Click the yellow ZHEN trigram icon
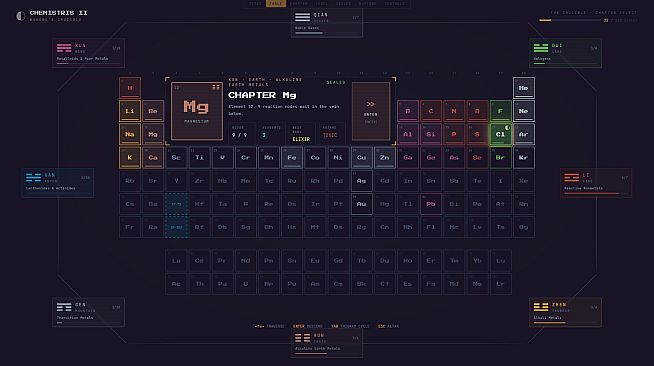654x366 pixels. [541, 307]
